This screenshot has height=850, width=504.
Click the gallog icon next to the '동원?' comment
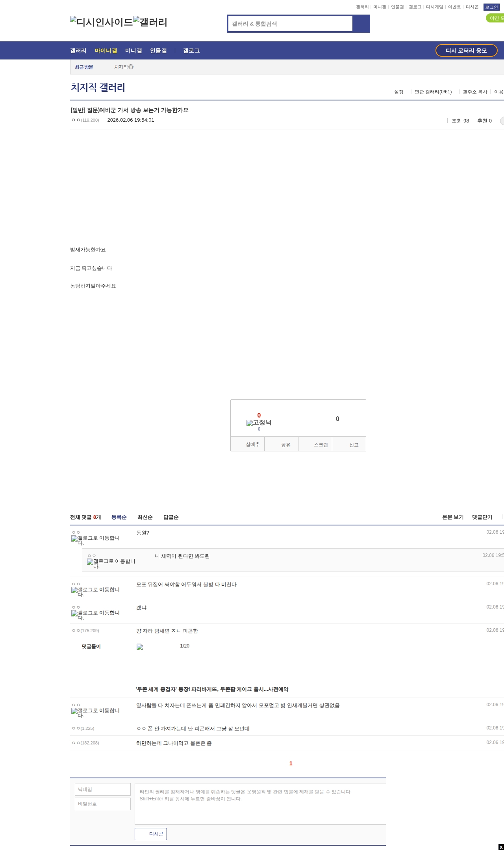pos(95,540)
